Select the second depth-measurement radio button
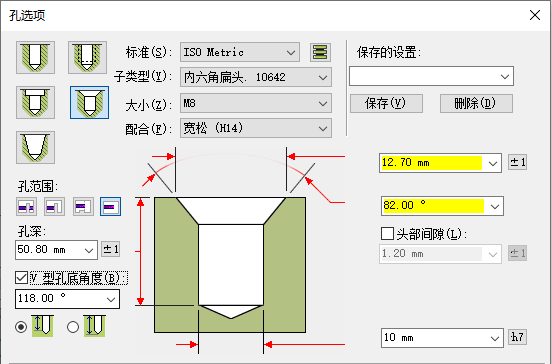Viewport: 552px width, 364px height. pyautogui.click(x=73, y=327)
